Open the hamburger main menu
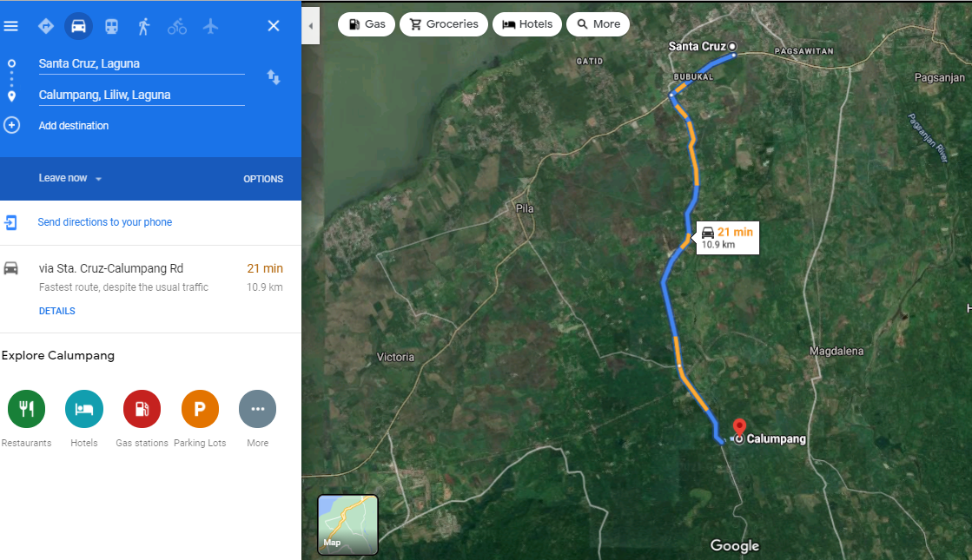 coord(11,26)
